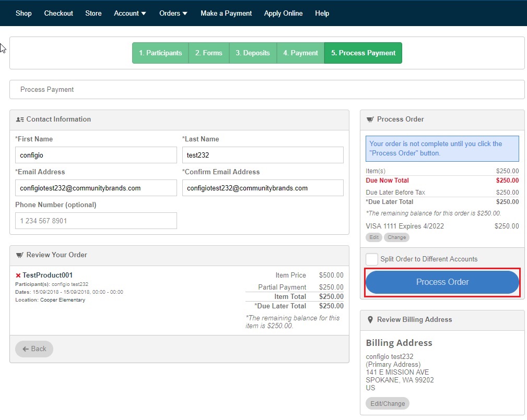This screenshot has width=527, height=420.
Task: Click Edit/Change billing address button
Action: click(x=388, y=403)
